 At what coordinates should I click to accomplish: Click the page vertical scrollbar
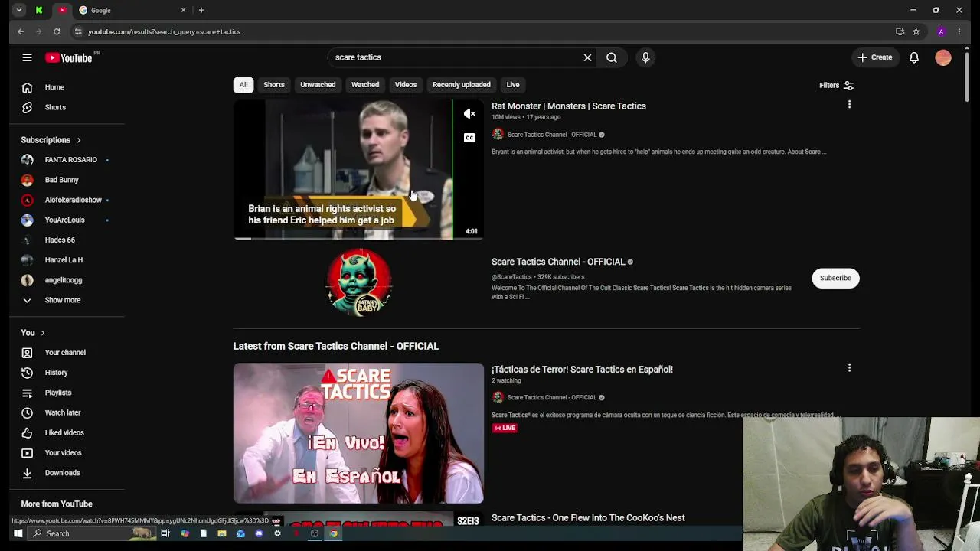click(967, 77)
